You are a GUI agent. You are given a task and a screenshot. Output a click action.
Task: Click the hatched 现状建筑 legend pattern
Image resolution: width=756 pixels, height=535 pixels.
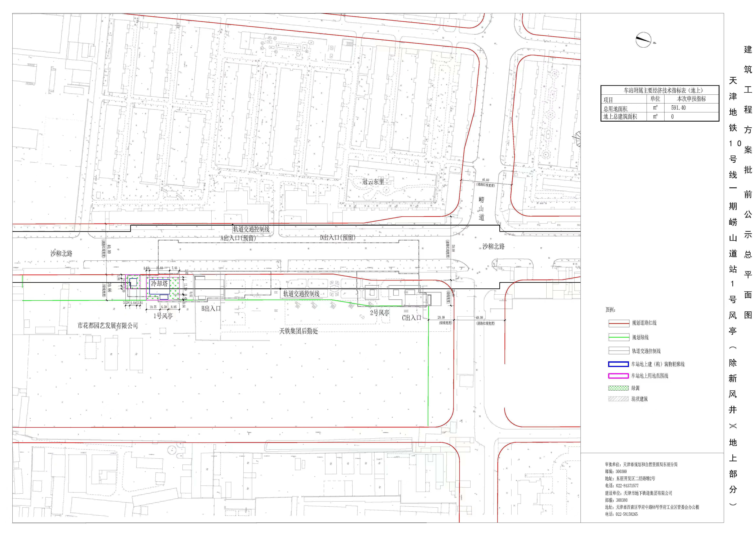pos(618,399)
